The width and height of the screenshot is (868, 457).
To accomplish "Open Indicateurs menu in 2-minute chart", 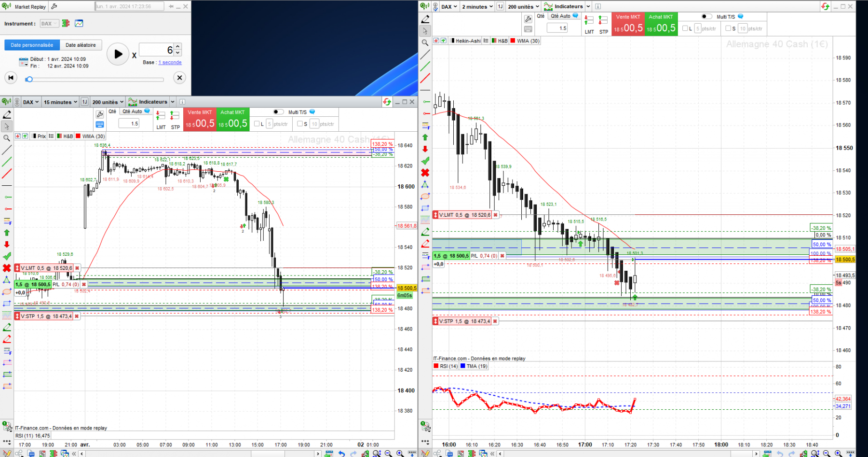I will click(x=563, y=6).
